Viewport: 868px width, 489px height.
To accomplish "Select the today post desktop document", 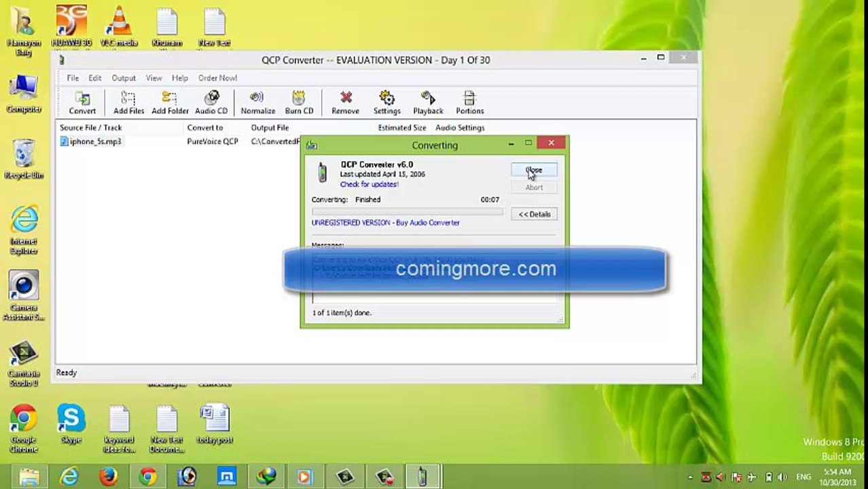I will click(x=215, y=424).
